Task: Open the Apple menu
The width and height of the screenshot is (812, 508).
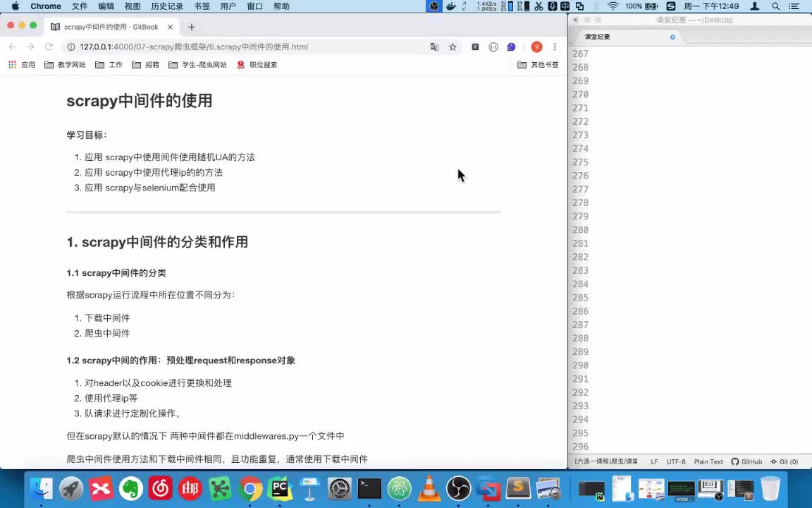Action: click(x=15, y=6)
